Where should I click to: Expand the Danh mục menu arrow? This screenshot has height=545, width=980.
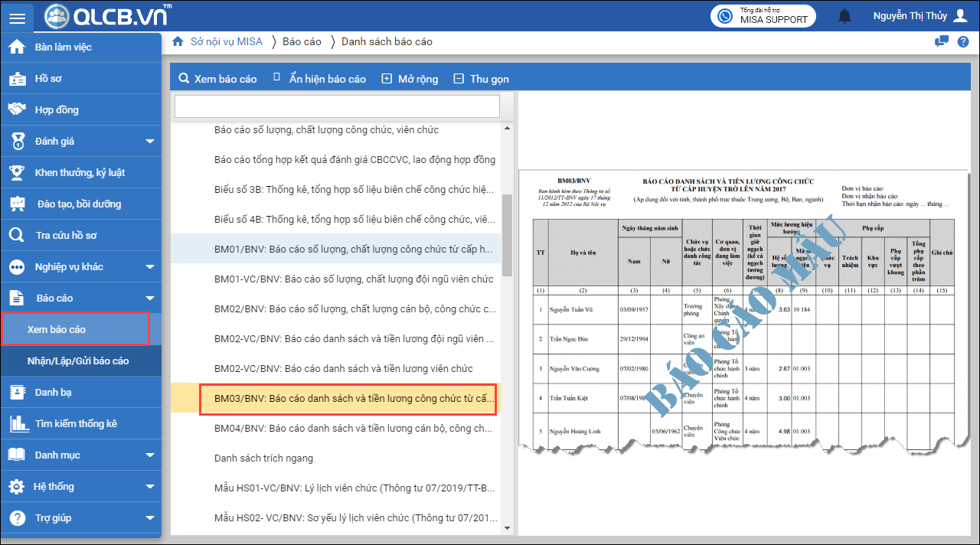pos(150,455)
